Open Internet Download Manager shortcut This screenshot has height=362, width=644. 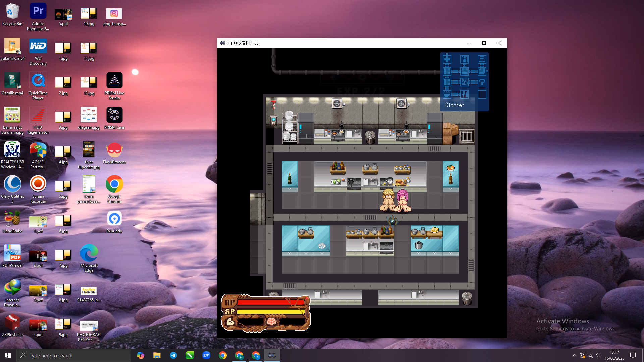click(12, 293)
